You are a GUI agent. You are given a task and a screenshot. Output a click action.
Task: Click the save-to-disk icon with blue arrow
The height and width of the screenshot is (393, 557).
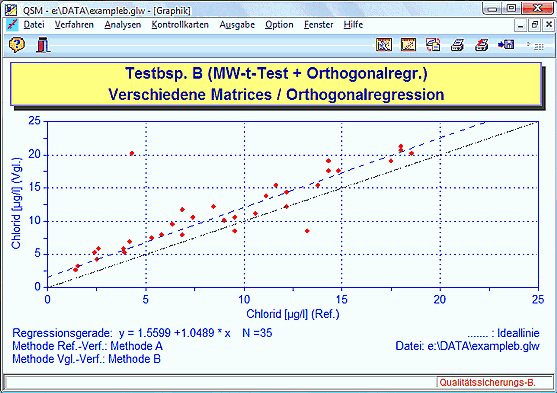click(x=506, y=44)
